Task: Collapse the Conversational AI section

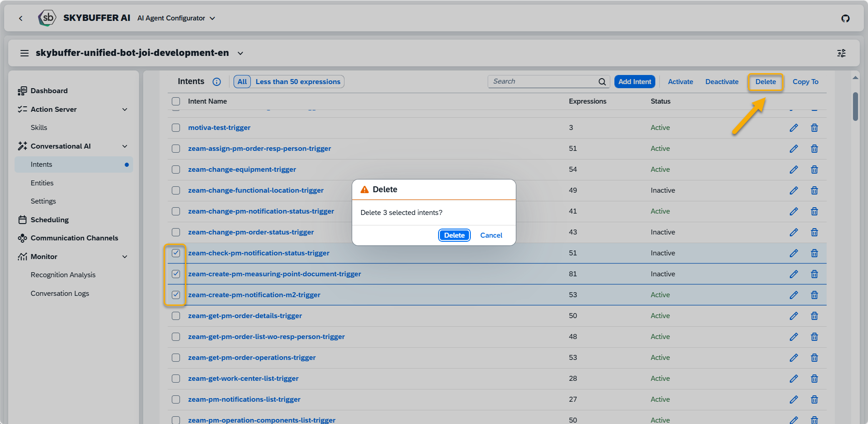Action: (125, 146)
